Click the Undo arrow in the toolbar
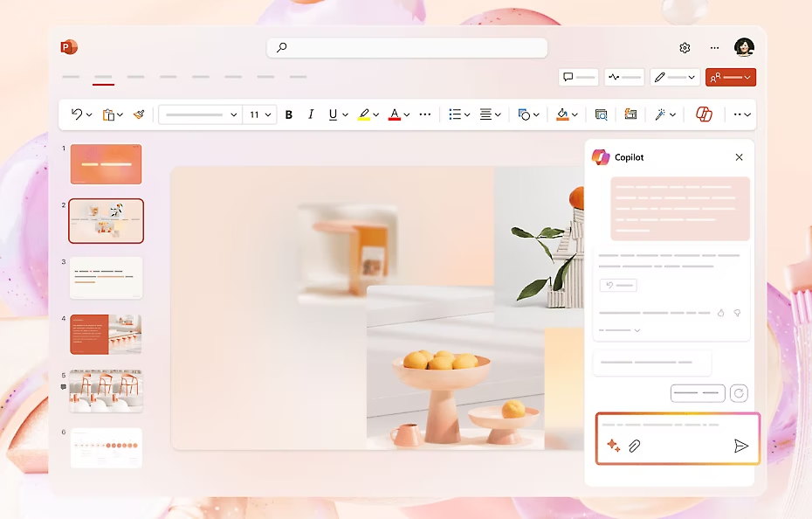812x519 pixels. (x=77, y=114)
